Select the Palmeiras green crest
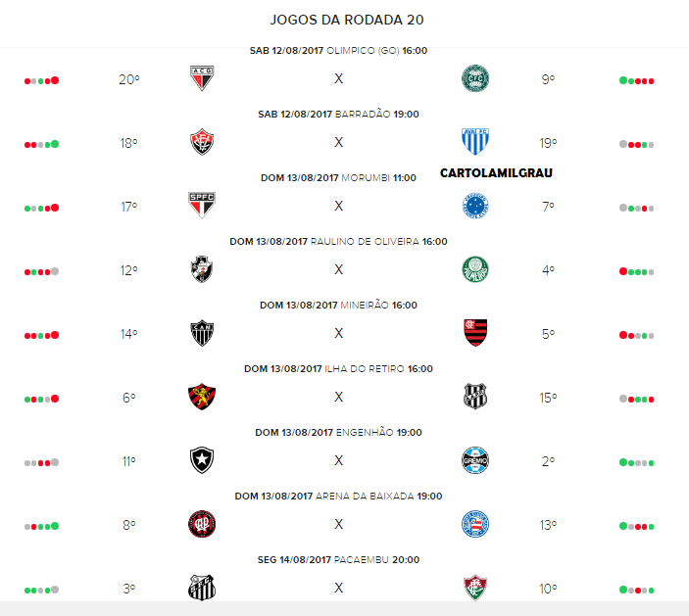Image resolution: width=689 pixels, height=616 pixels. click(475, 269)
